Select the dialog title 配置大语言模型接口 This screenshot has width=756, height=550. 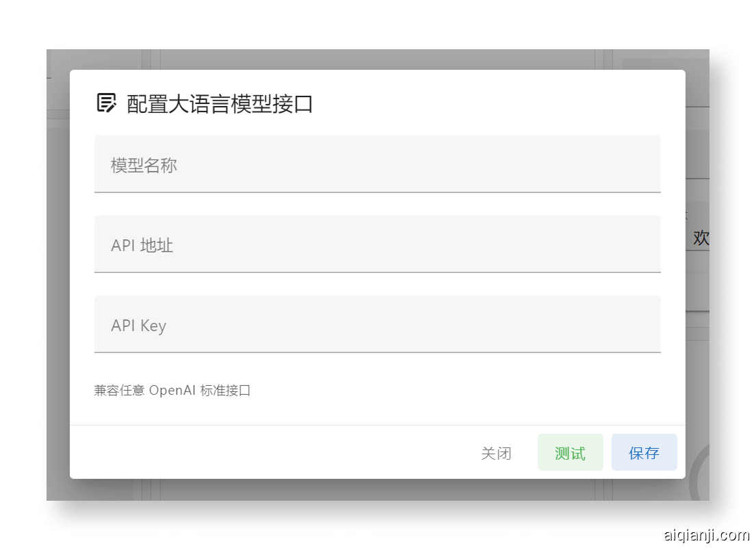(218, 103)
